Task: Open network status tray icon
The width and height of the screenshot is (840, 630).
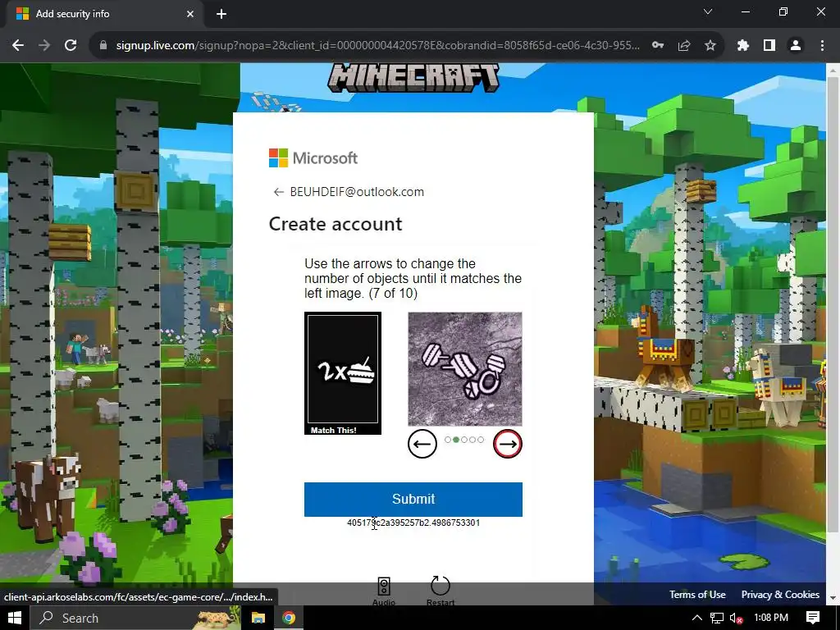Action: click(x=717, y=618)
